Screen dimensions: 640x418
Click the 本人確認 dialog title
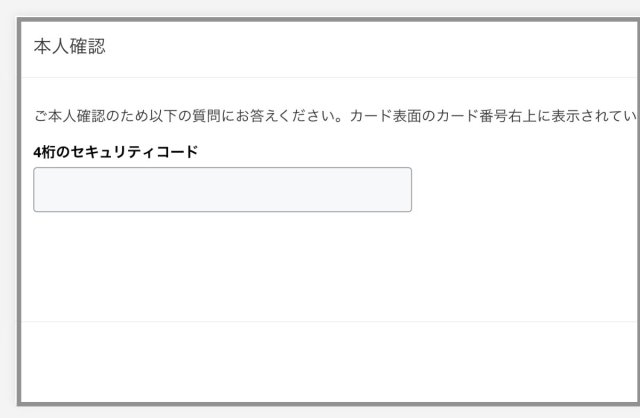(69, 47)
